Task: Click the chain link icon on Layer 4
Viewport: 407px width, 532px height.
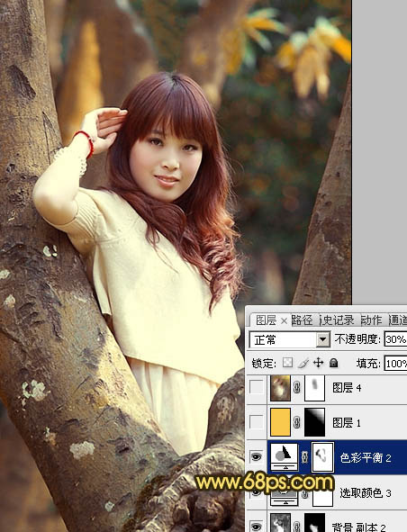Action: [296, 387]
